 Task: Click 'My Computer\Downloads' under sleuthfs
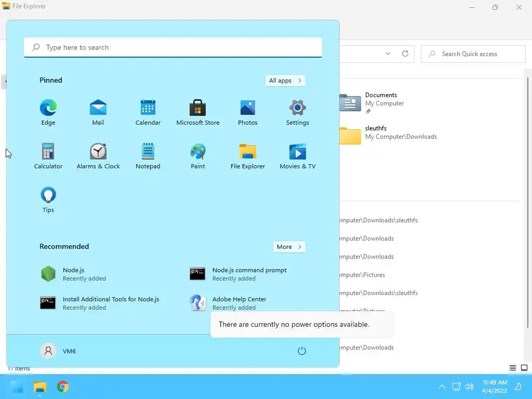tap(401, 137)
